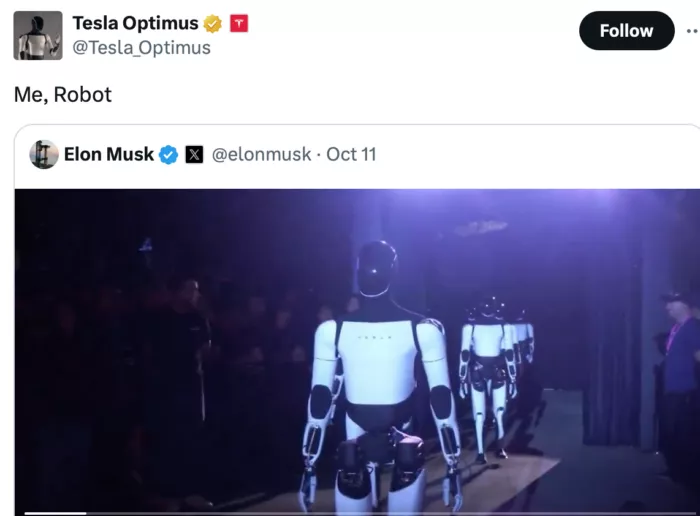700x516 pixels.
Task: Click the TESLA lettering on the robot's chest
Action: pyautogui.click(x=375, y=337)
